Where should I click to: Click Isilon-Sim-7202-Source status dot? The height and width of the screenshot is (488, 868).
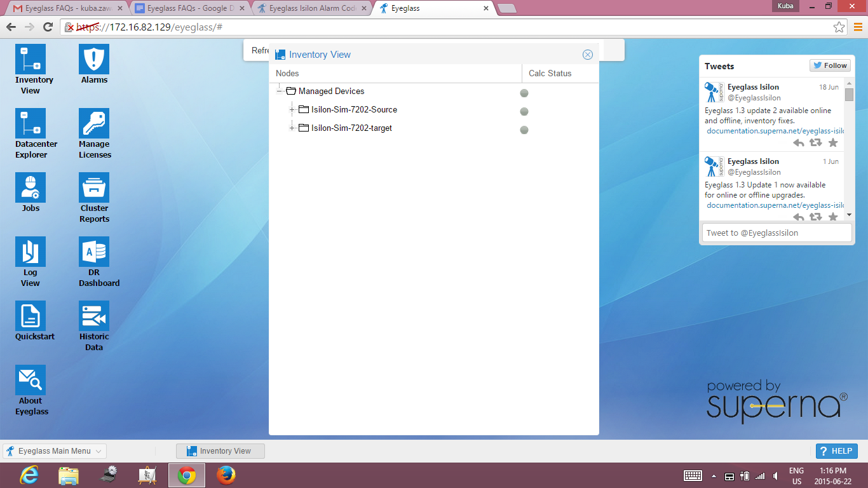[524, 111]
